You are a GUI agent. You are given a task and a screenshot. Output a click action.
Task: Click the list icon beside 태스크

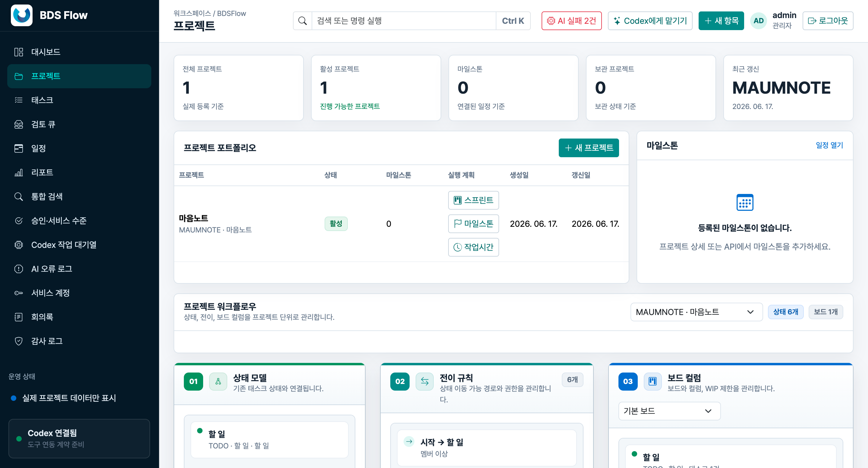coord(18,100)
